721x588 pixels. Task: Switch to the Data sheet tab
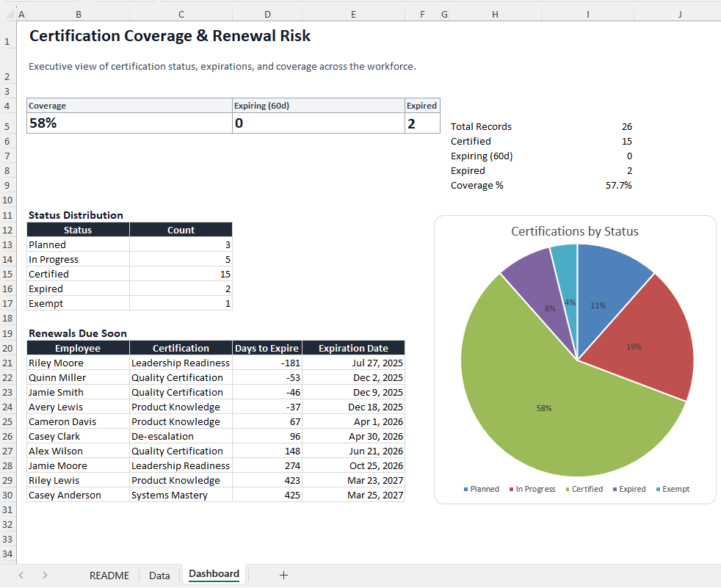tap(159, 575)
